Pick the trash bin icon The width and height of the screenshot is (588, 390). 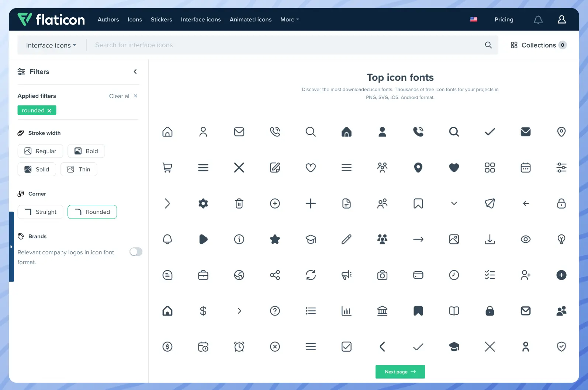point(239,203)
